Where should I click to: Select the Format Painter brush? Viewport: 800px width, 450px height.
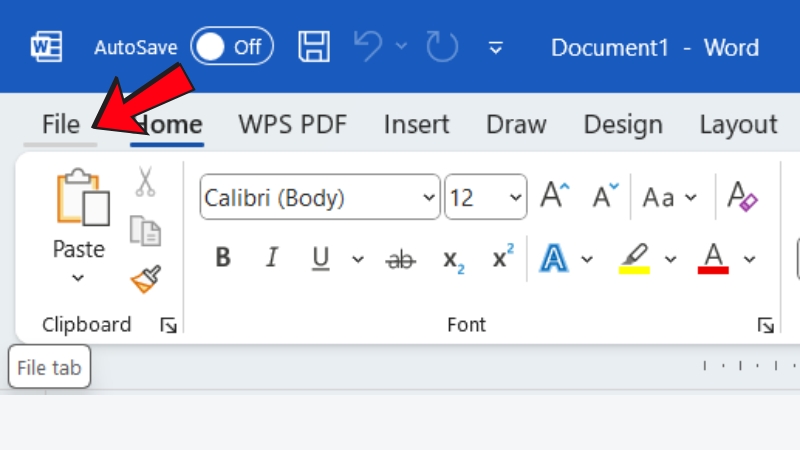click(x=146, y=279)
